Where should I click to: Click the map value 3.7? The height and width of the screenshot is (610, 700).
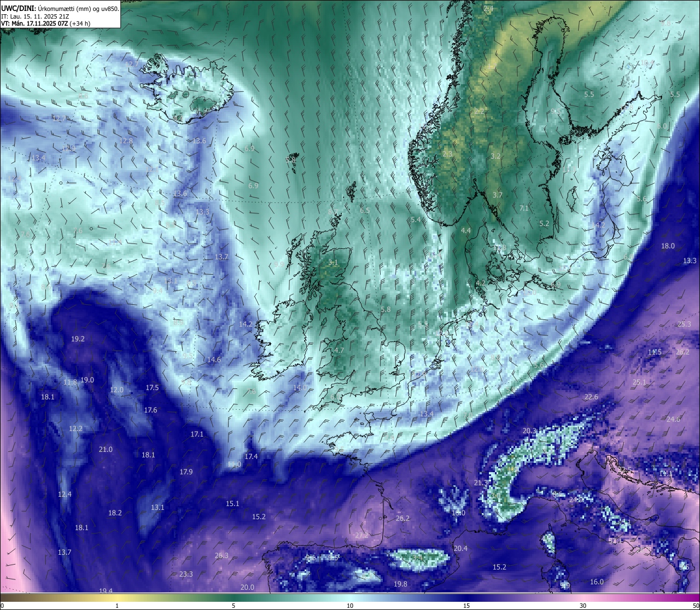[x=497, y=195]
